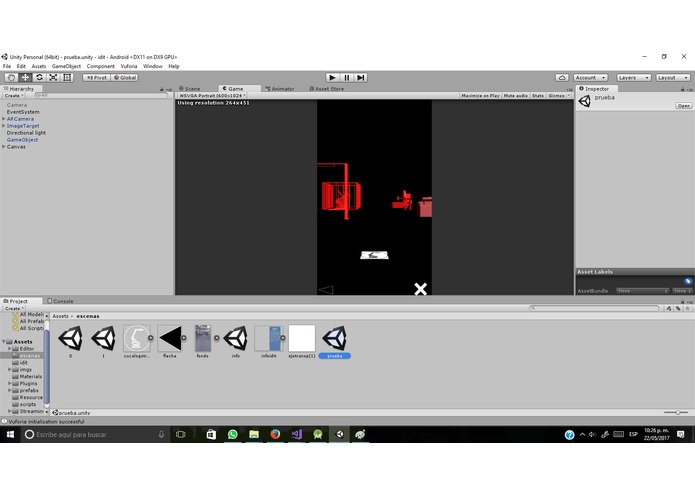695x494 pixels.
Task: Toggle Maximize on Play
Action: 480,96
